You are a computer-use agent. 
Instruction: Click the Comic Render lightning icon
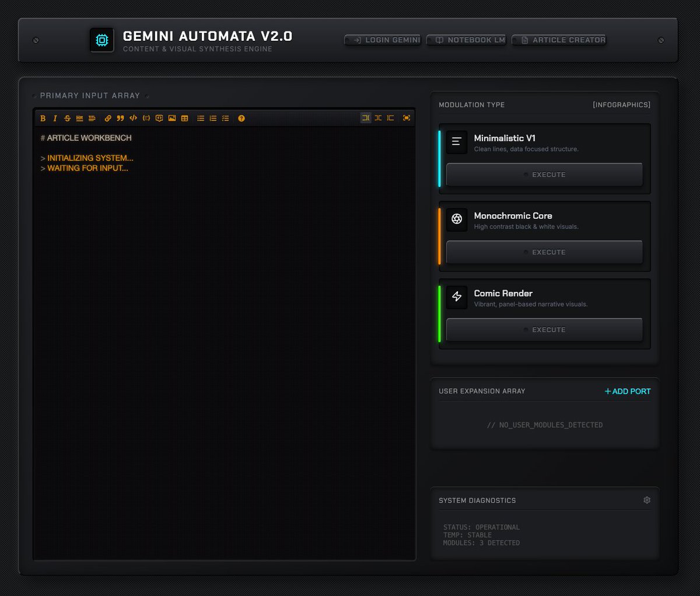pos(457,297)
